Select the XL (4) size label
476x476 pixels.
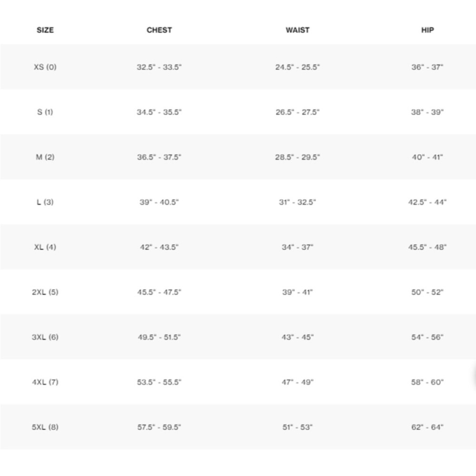point(45,247)
